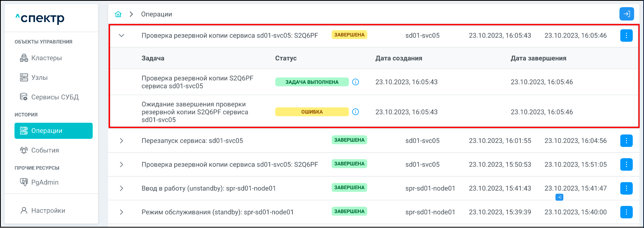Viewport: 644px width, 228px height.
Task: Click the Операции breadcrumb text
Action: pyautogui.click(x=157, y=14)
